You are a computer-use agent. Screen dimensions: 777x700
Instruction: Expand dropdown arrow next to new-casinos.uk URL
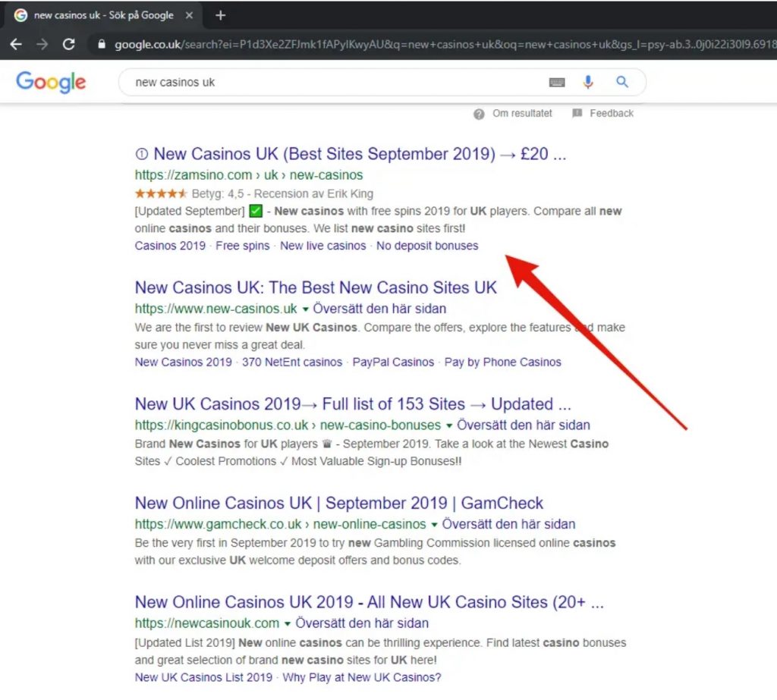tap(305, 309)
